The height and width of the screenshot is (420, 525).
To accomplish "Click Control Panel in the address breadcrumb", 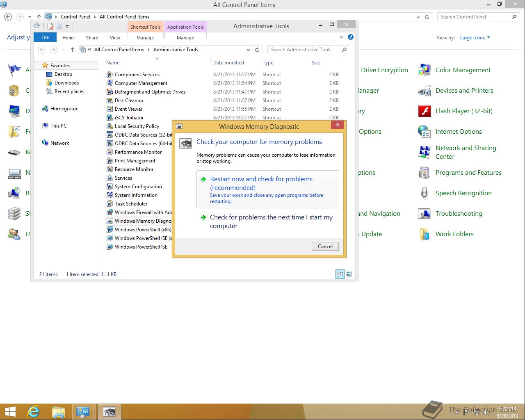I will pyautogui.click(x=75, y=17).
